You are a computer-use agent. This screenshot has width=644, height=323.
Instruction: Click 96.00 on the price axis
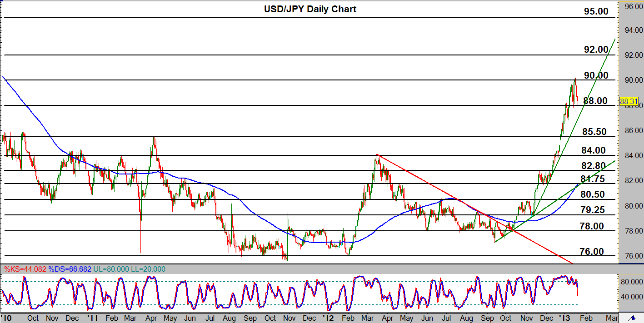633,7
